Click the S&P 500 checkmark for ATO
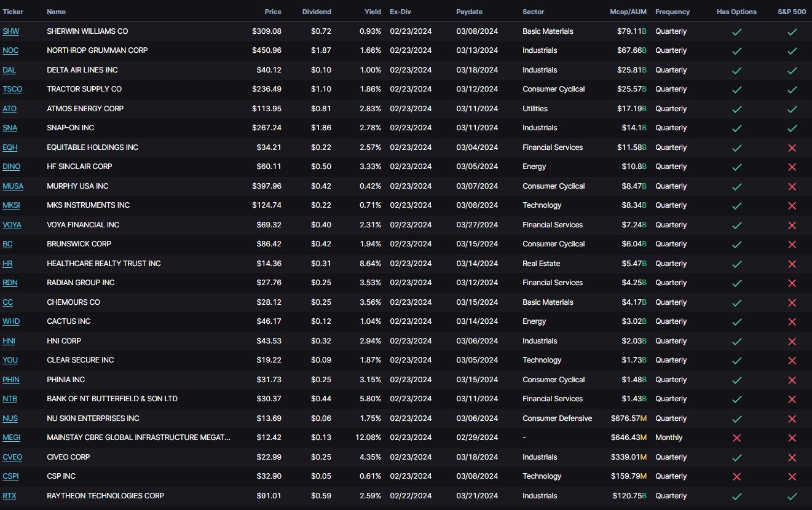812x510 pixels. click(x=792, y=109)
